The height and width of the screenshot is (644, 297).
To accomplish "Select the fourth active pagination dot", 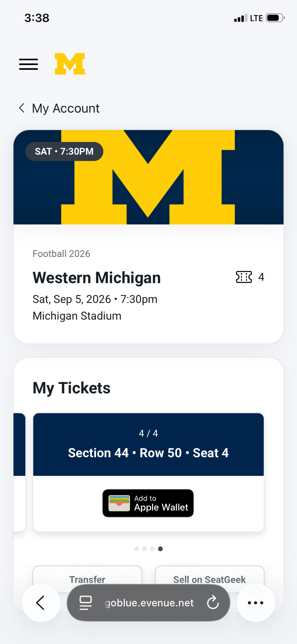I will tap(160, 549).
